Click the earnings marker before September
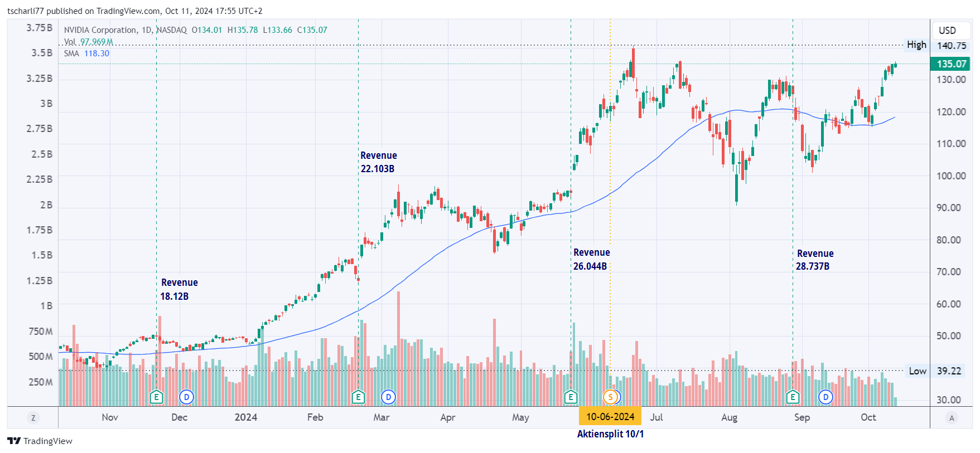980x453 pixels. [792, 397]
